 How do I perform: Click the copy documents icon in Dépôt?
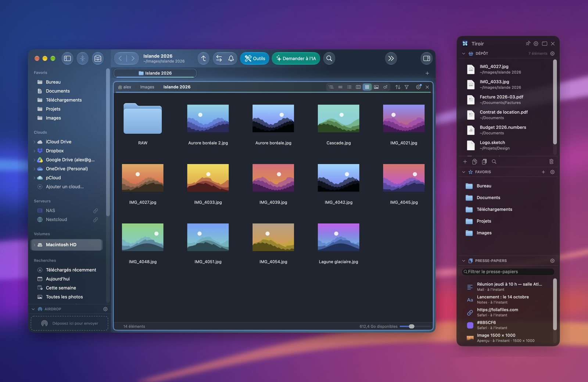(474, 162)
